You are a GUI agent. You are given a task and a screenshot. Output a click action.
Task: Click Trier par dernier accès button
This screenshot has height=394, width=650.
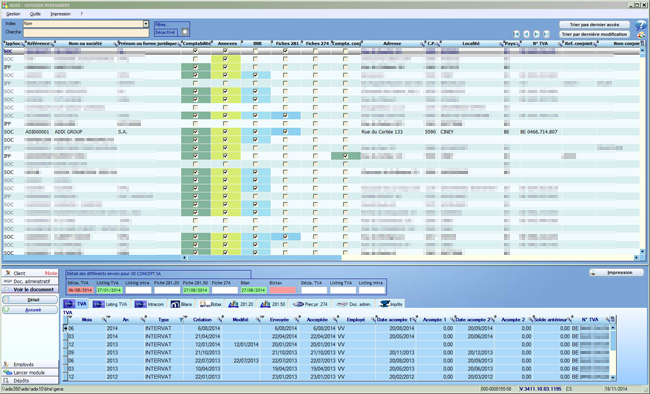594,24
